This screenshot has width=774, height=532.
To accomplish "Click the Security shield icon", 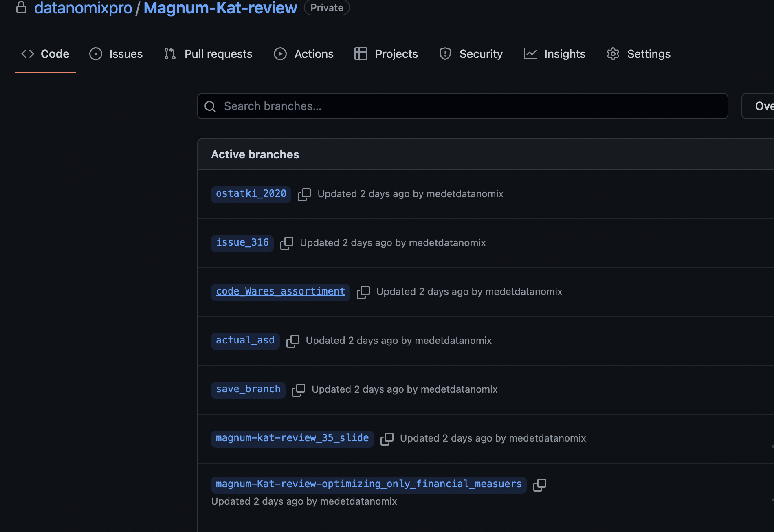I will tap(445, 54).
